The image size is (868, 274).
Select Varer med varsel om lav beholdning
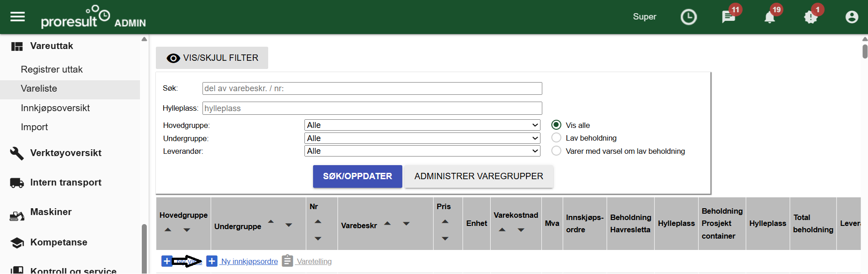[556, 151]
